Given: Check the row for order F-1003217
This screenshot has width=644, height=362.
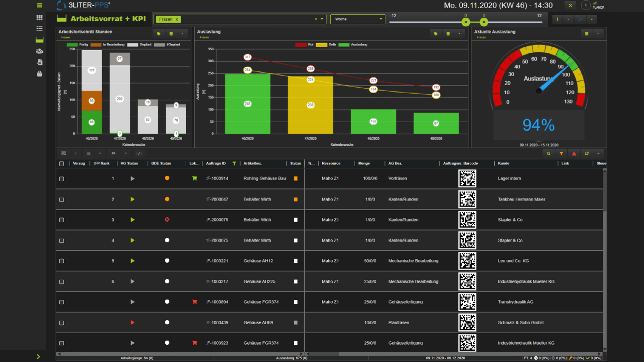Looking at the screenshot, I should (x=62, y=282).
